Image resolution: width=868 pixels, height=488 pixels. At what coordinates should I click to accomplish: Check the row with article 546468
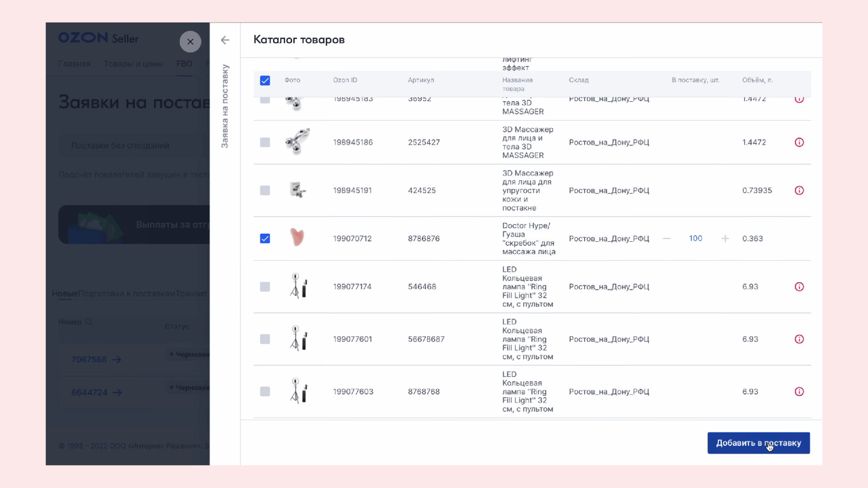coord(265,286)
